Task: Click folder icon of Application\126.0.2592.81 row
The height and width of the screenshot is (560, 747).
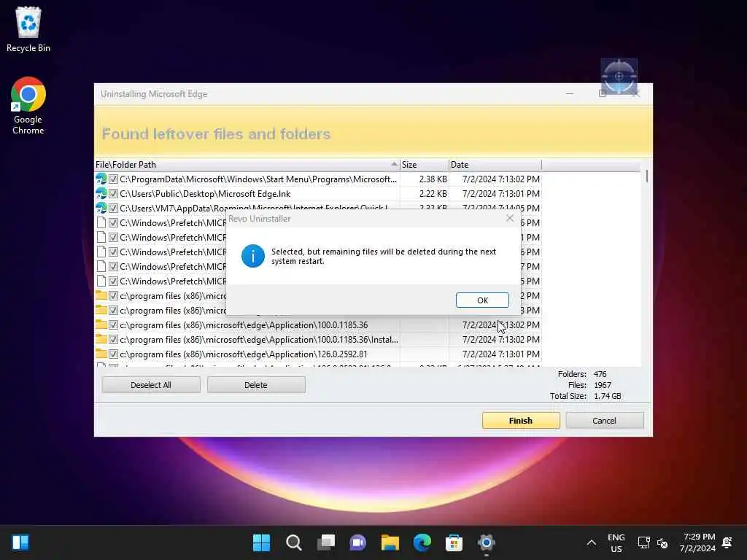Action: click(101, 354)
